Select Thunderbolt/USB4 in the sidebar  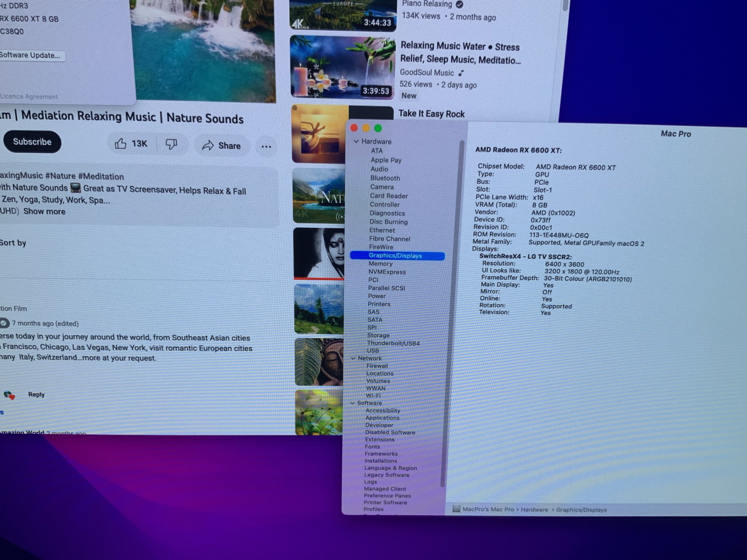(x=393, y=343)
